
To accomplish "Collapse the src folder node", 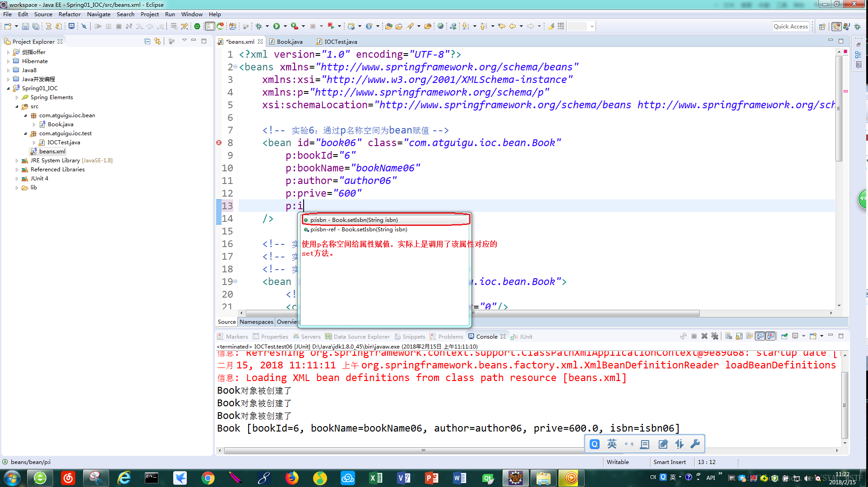I will pos(17,106).
